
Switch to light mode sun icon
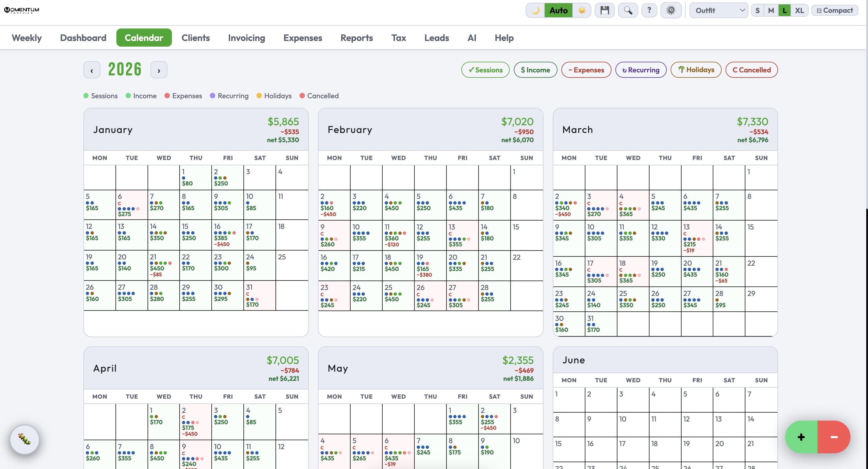tap(582, 10)
